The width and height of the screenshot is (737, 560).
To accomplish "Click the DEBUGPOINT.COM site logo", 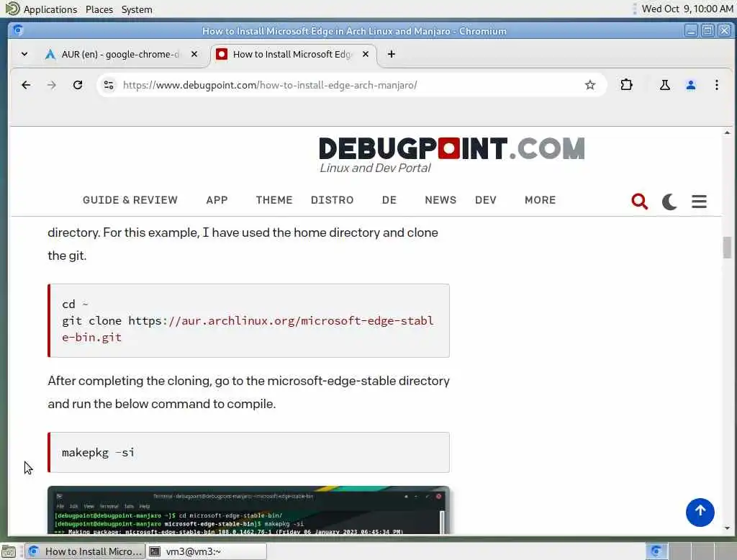I will (452, 148).
